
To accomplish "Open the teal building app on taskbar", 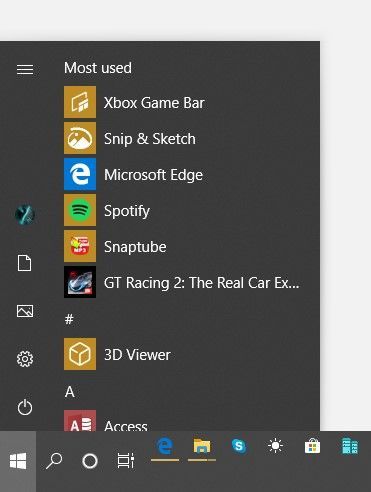I will pyautogui.click(x=350, y=446).
